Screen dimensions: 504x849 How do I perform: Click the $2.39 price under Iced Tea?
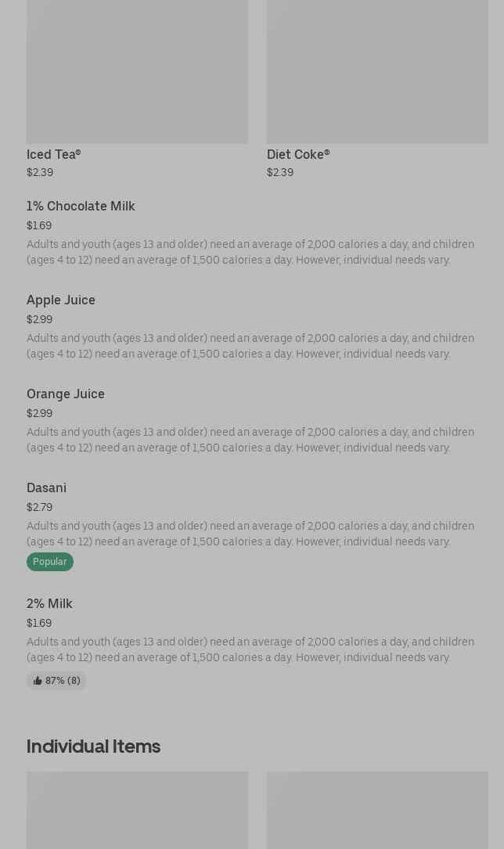40,173
